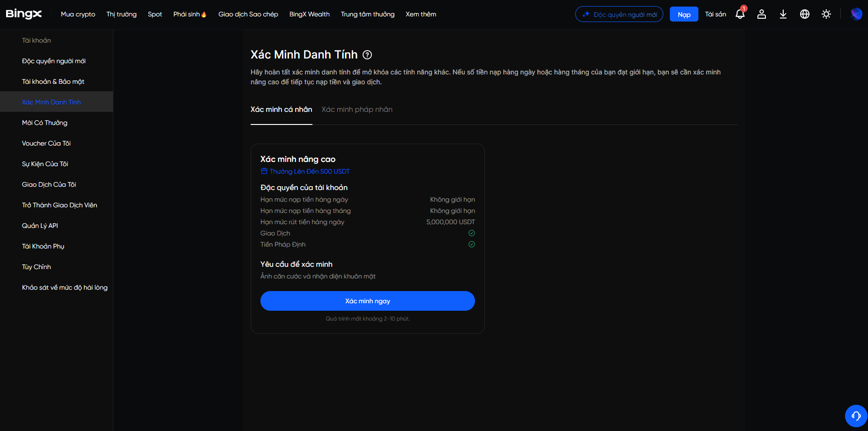Open Mời Có Thưởng sidebar item

point(45,123)
